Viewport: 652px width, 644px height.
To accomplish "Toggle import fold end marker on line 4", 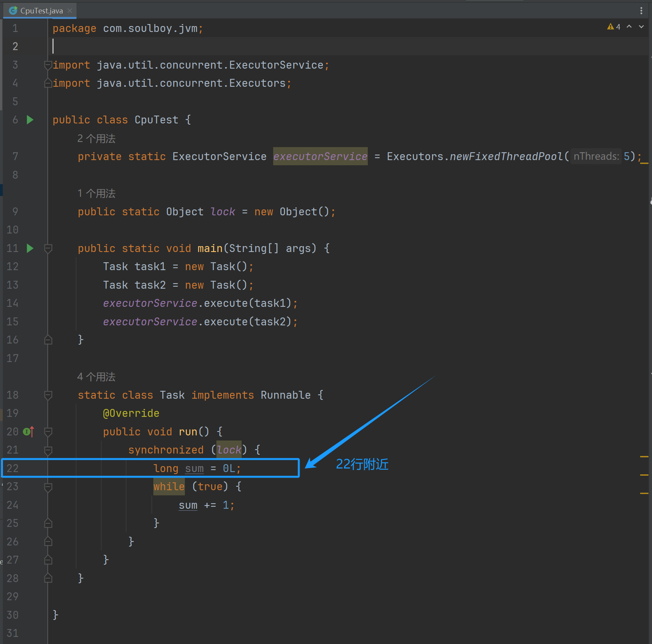I will click(x=48, y=83).
